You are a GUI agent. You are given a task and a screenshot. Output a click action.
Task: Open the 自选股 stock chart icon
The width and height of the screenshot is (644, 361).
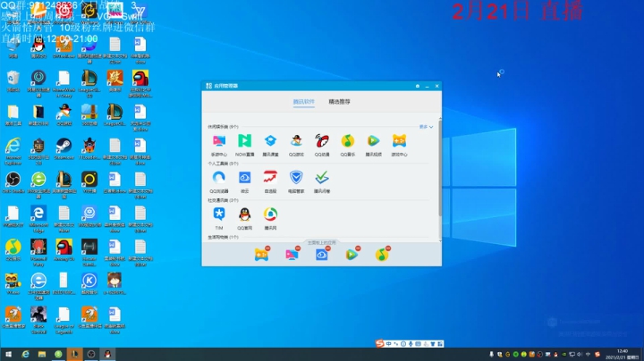270,178
